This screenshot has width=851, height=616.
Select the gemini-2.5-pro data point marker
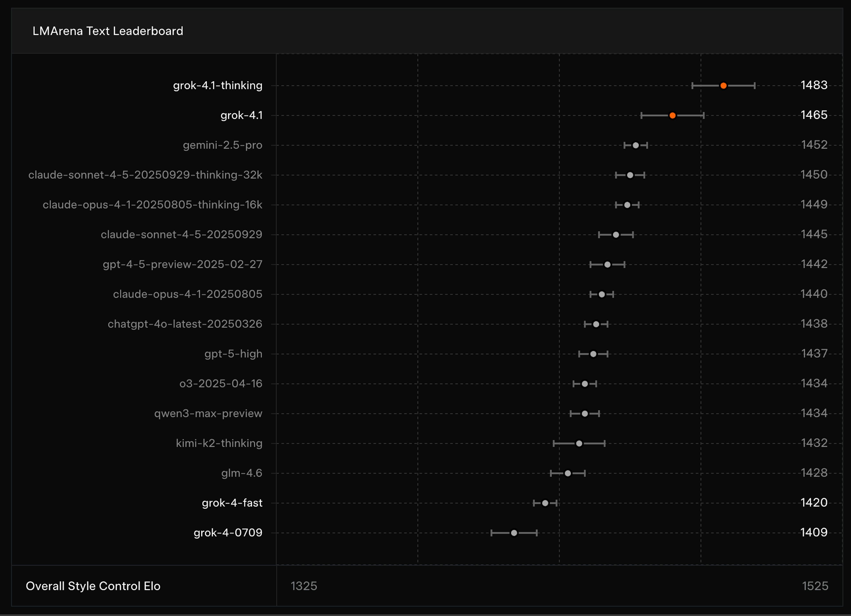tap(636, 145)
